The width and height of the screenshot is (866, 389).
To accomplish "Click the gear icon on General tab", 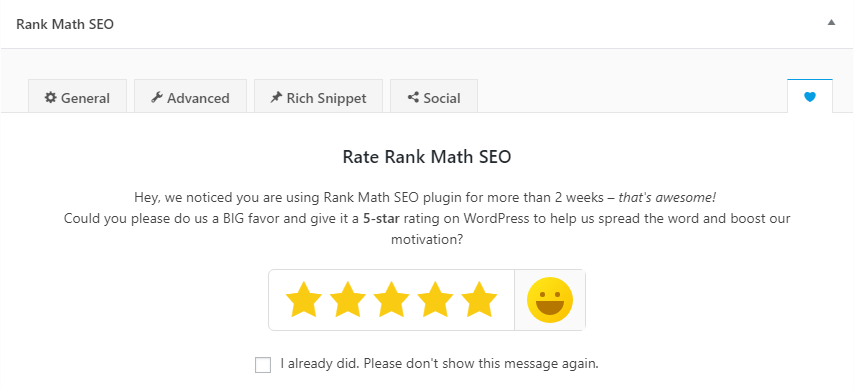I will point(51,98).
